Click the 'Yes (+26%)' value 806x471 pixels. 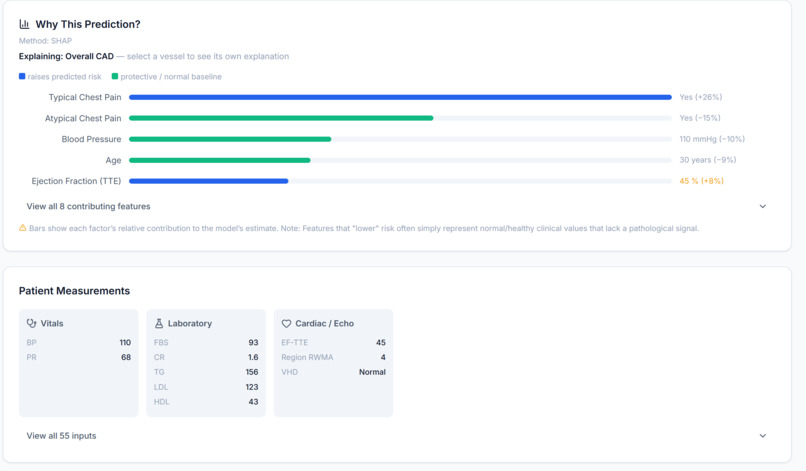(701, 97)
